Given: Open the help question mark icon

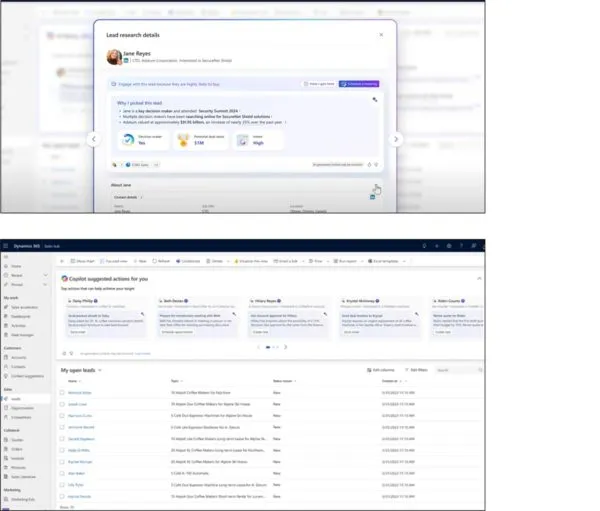Looking at the screenshot, I should (461, 246).
